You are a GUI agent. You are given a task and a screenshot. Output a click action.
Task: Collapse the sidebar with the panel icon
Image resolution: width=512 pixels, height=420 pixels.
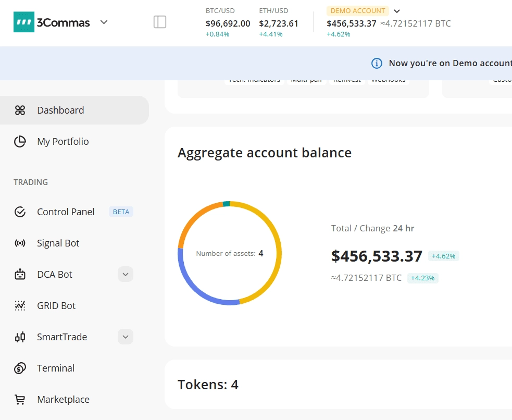160,22
